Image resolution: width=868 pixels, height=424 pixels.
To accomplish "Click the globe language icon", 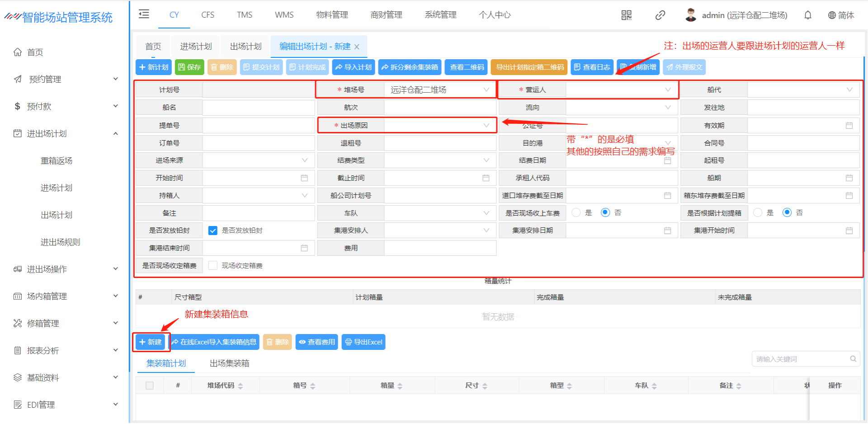I will coord(831,15).
